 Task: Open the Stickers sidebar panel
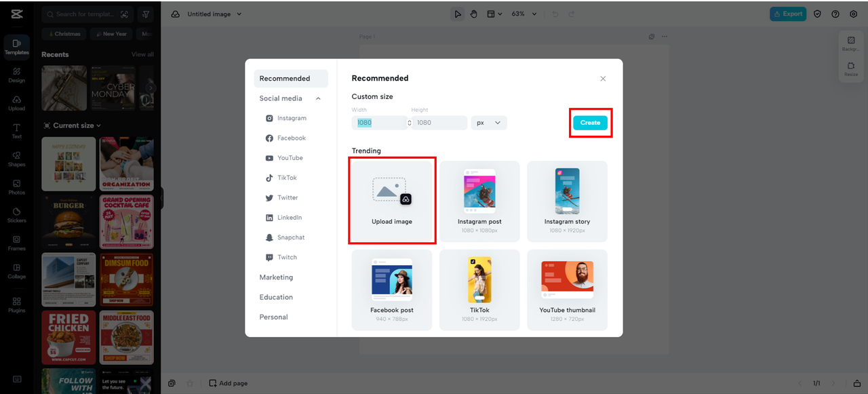[17, 216]
